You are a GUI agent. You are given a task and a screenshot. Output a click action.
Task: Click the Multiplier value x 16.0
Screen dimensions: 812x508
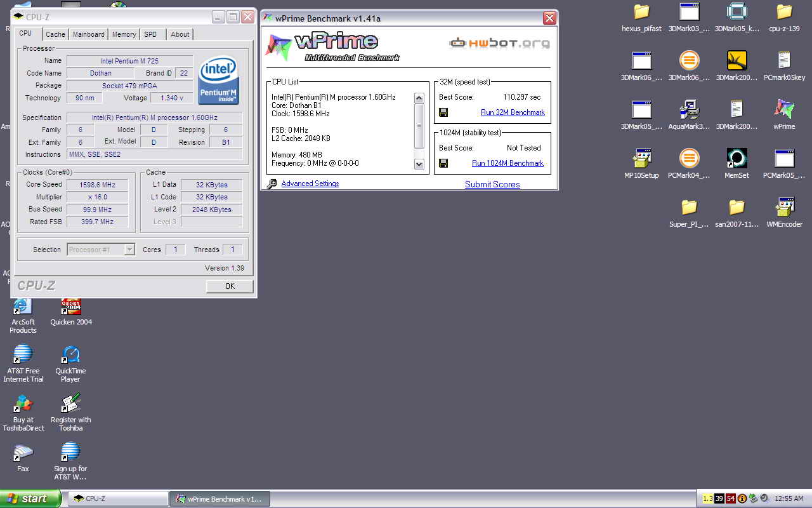tap(97, 197)
